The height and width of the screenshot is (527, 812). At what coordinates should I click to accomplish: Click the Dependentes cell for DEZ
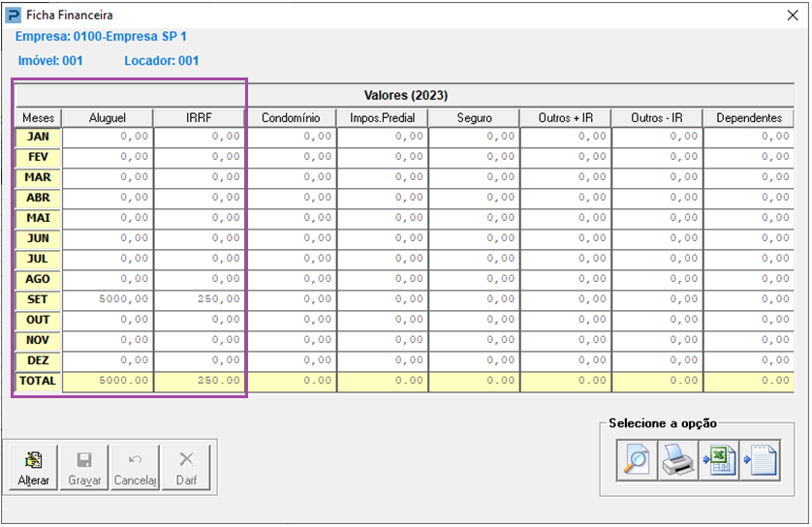(748, 360)
